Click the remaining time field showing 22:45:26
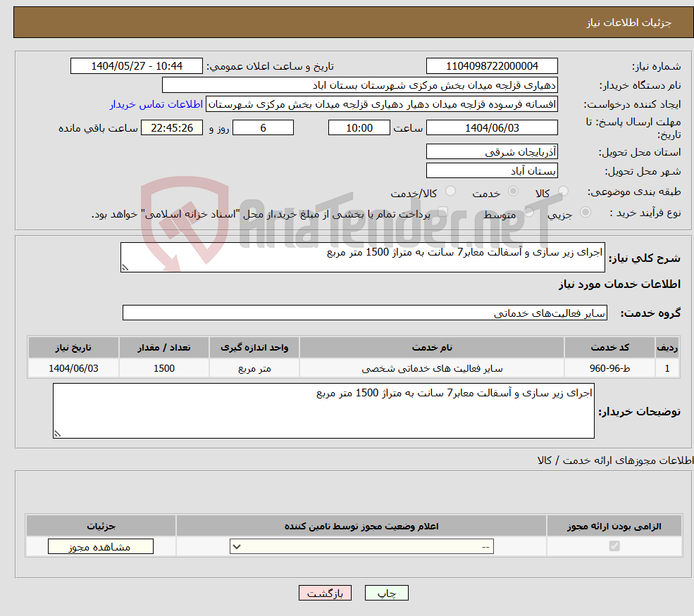The image size is (694, 616). 172,127
